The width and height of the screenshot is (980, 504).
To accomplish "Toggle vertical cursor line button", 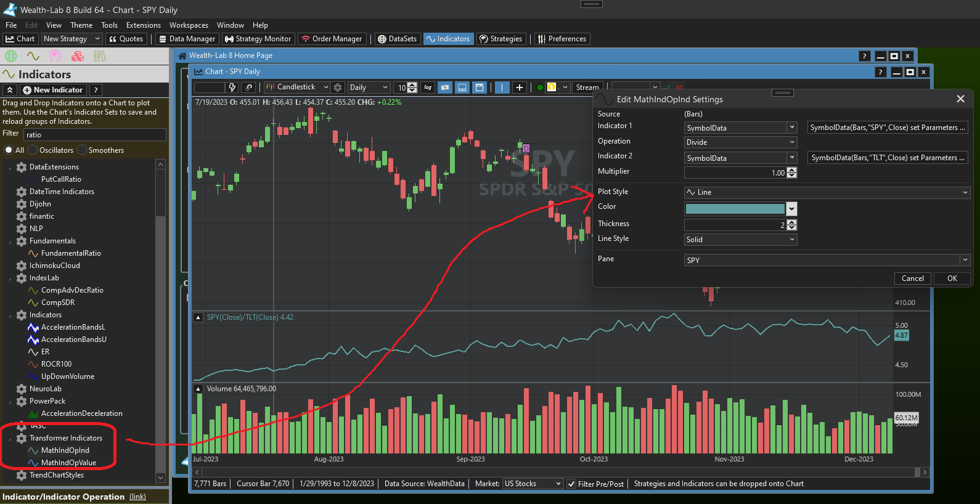I will (502, 87).
